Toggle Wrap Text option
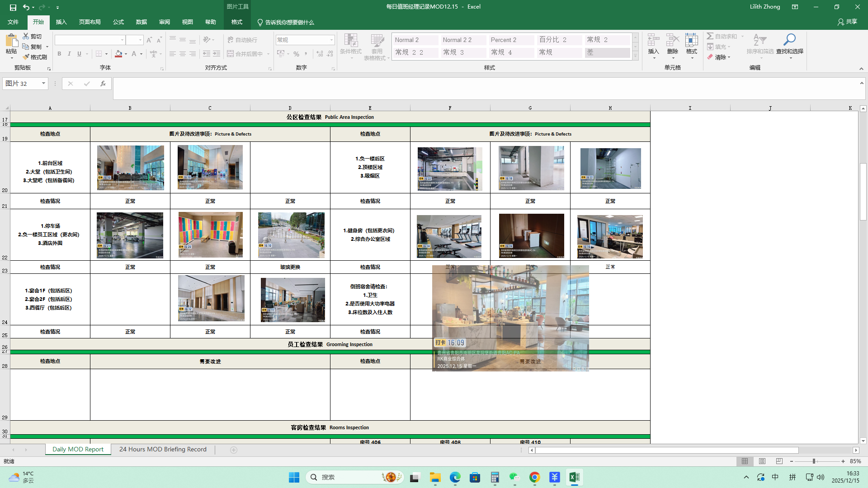868x488 pixels. click(242, 40)
